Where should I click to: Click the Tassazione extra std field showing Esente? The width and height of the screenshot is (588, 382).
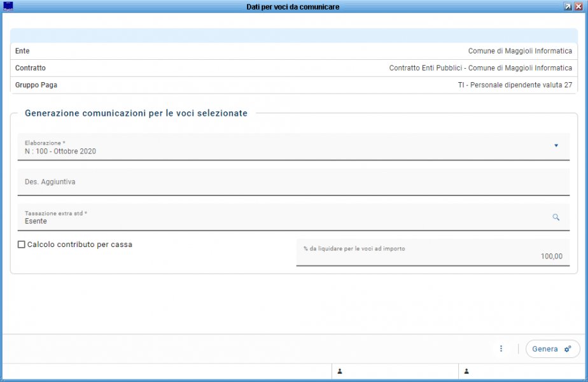(x=293, y=217)
